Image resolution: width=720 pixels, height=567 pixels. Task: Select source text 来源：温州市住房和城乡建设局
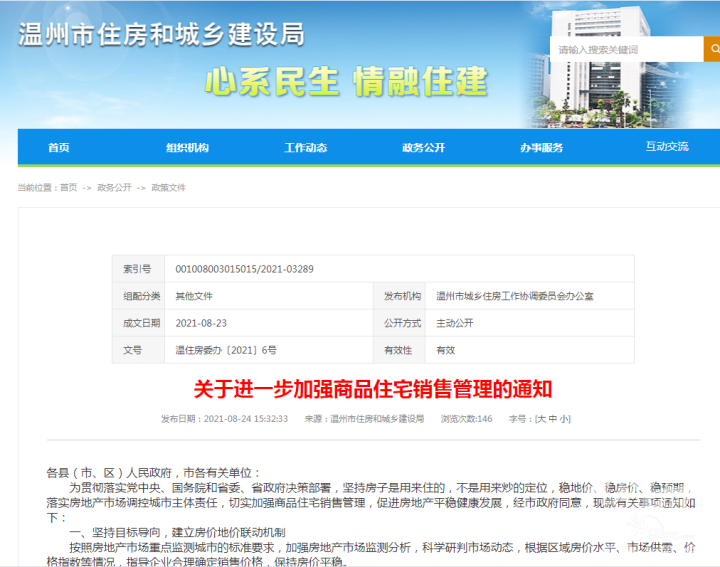(x=364, y=419)
